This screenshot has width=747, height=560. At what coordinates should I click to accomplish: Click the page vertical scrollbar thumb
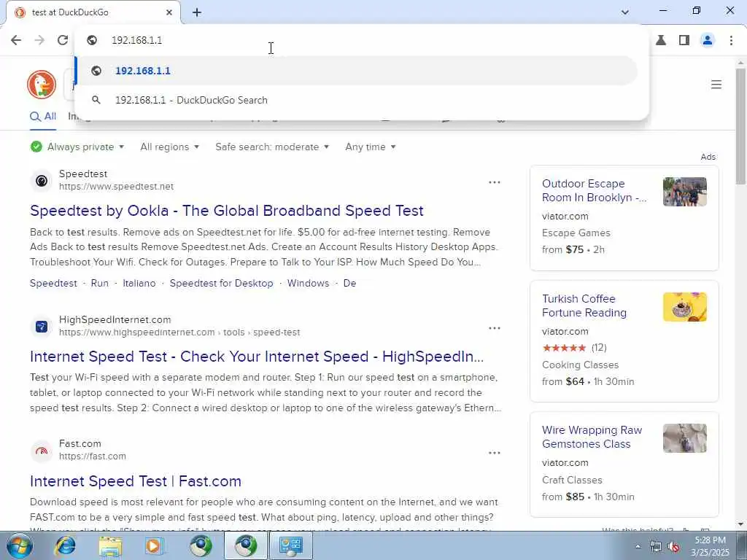pyautogui.click(x=740, y=126)
